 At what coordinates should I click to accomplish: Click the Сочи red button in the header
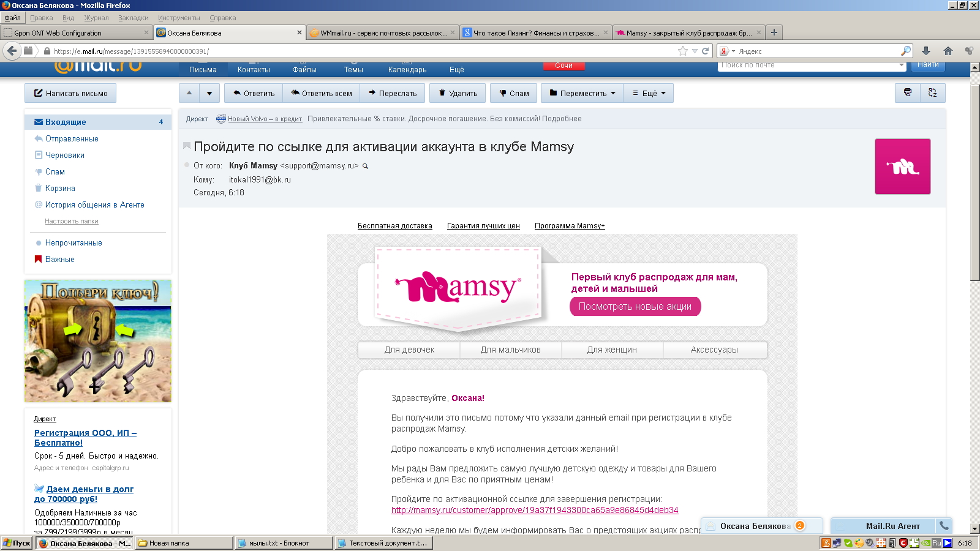[x=563, y=66]
